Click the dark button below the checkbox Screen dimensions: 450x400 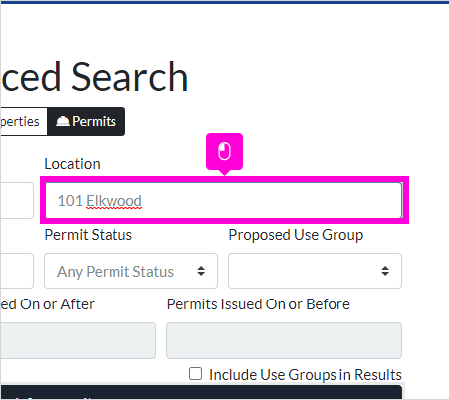point(201,392)
